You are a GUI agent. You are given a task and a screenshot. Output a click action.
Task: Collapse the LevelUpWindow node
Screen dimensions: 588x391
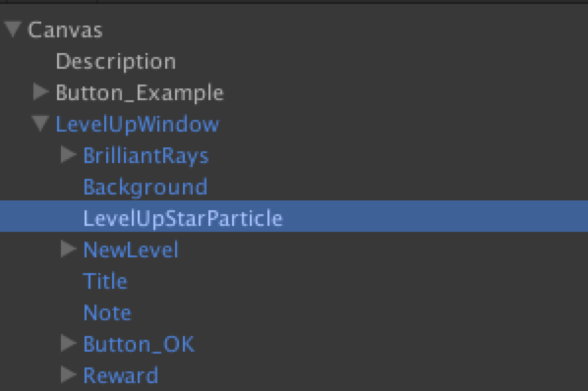40,124
